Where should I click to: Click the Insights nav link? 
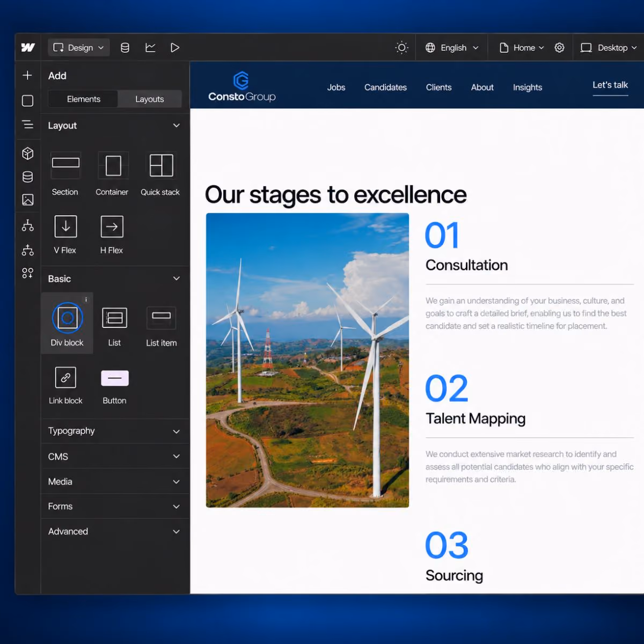pos(528,87)
